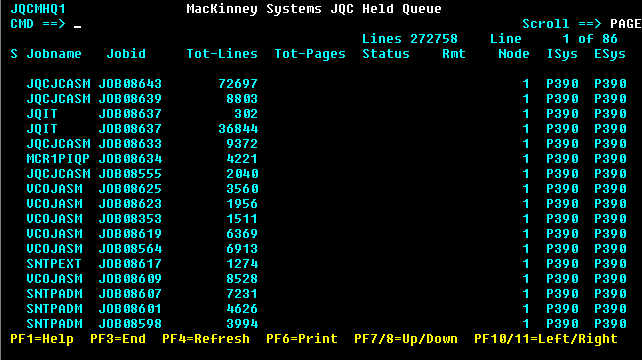Click the Tot-Pages column header

pyautogui.click(x=310, y=54)
